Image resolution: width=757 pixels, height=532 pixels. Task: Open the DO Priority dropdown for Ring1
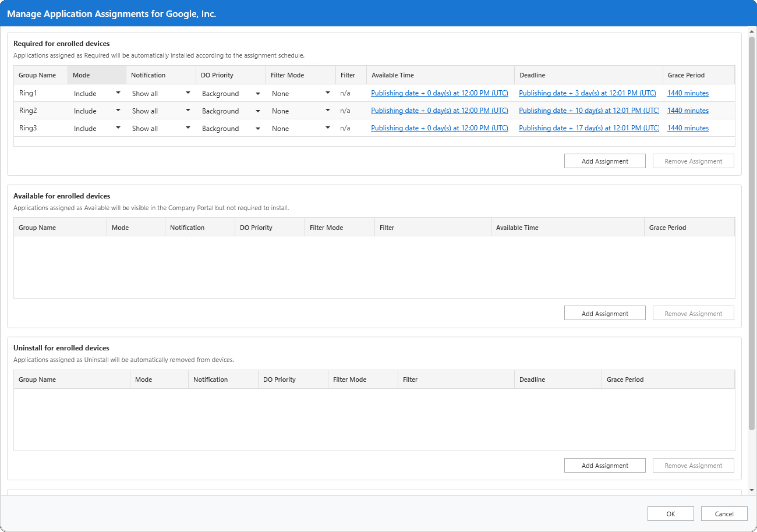pyautogui.click(x=257, y=93)
